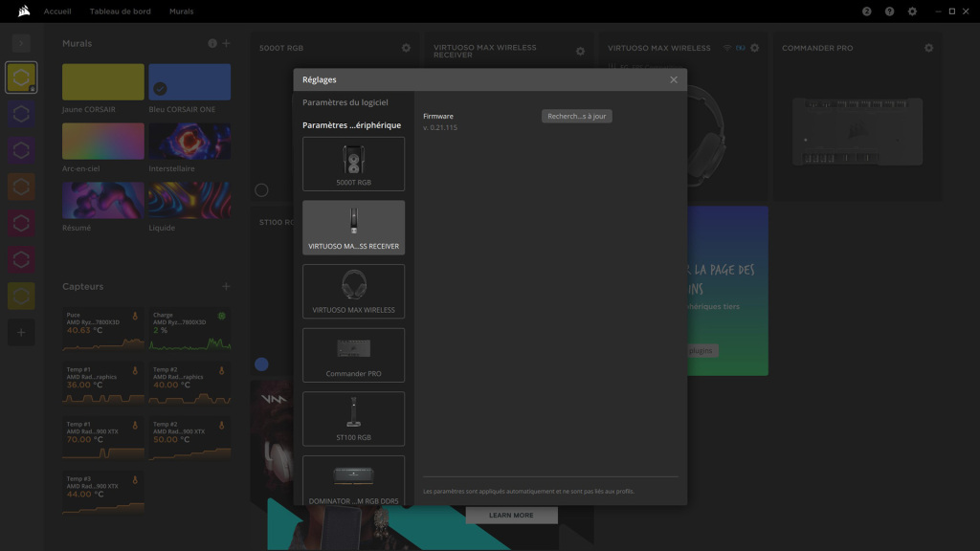
Task: Open the COMMANDER PRO device image
Action: tap(857, 131)
